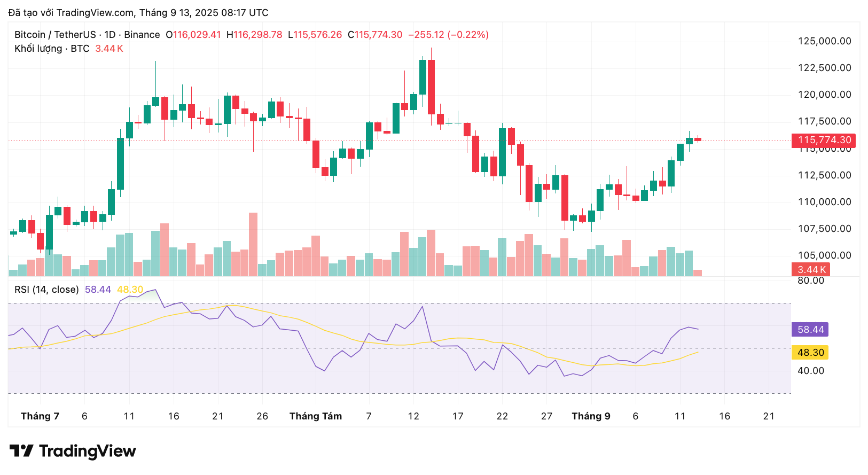Click the red 3.44 K volume axis tag

click(x=811, y=270)
